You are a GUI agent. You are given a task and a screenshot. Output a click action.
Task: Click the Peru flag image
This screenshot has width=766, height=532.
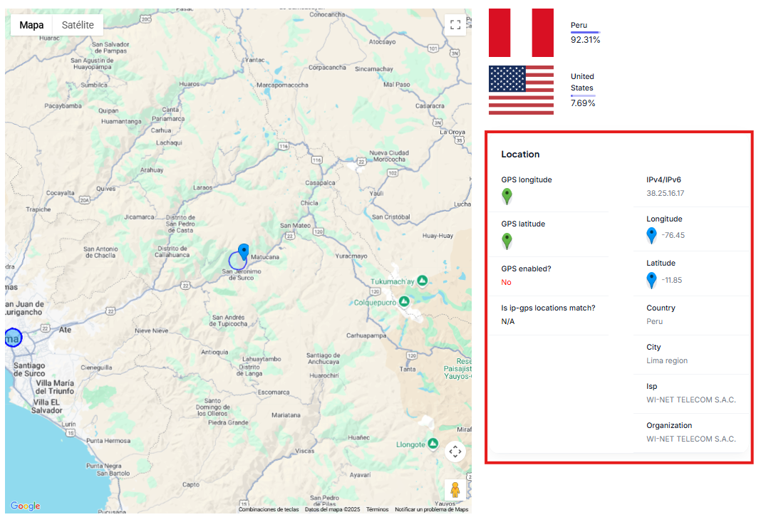522,33
